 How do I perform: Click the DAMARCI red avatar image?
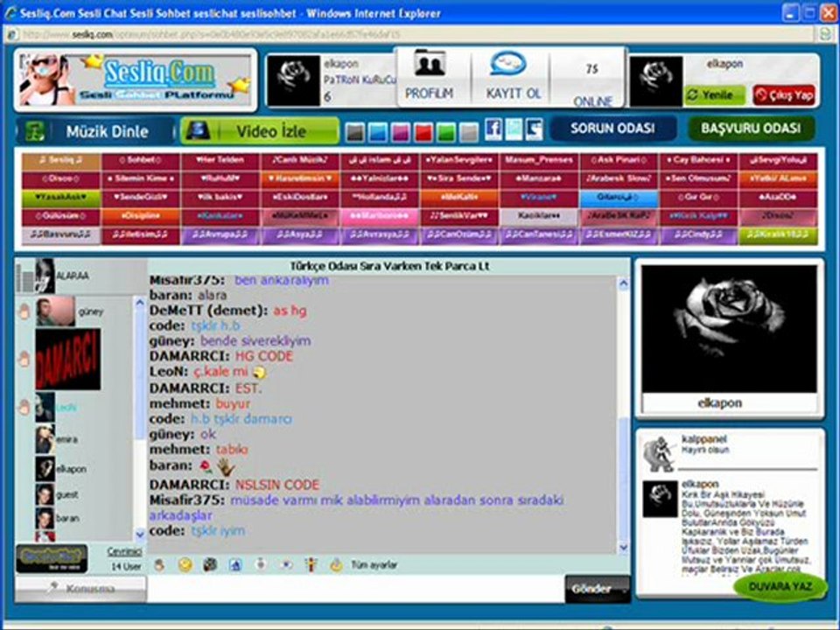click(x=67, y=360)
